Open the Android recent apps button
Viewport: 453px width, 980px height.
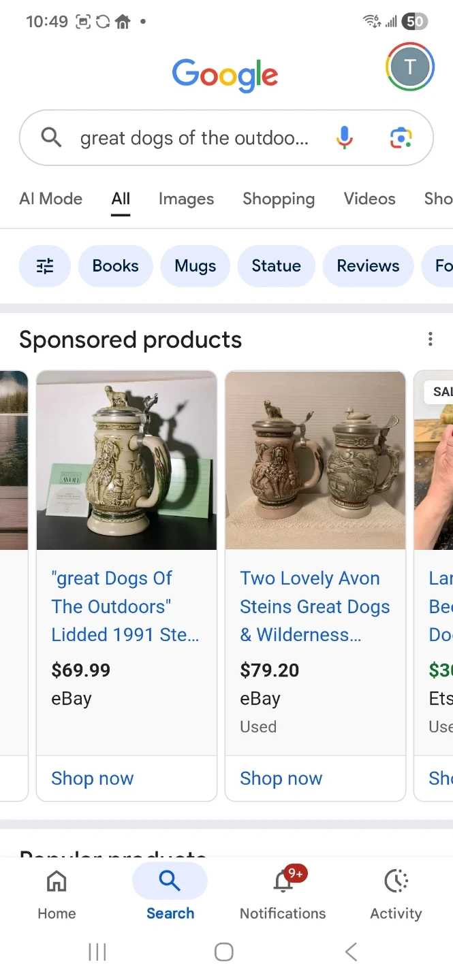click(97, 951)
